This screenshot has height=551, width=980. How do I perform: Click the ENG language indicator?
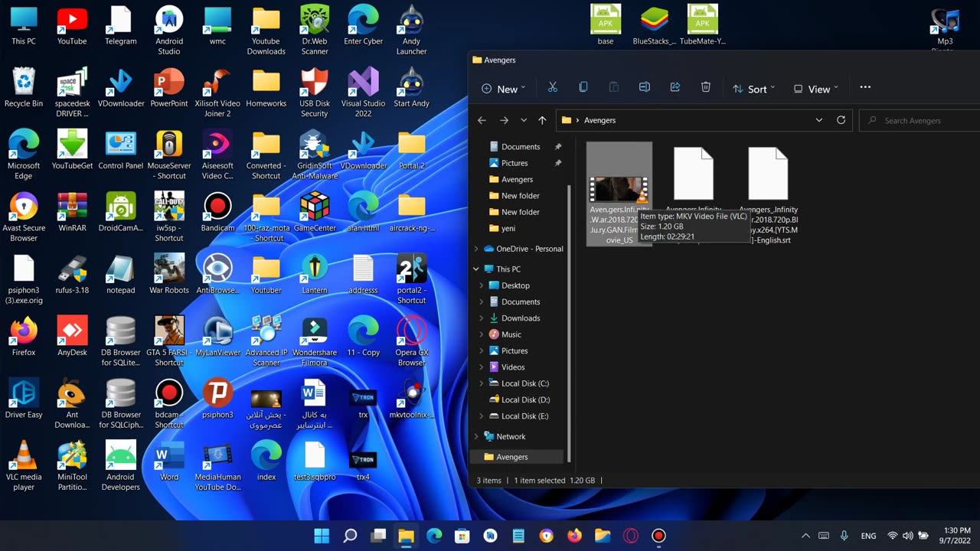click(x=868, y=536)
